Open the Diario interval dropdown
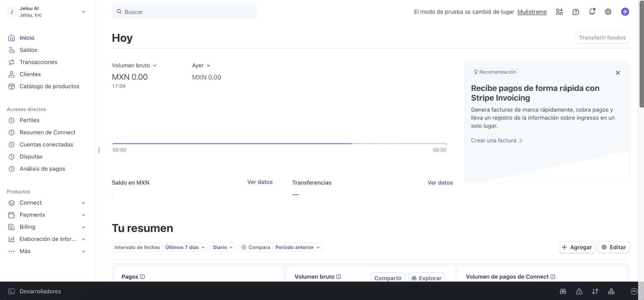 click(223, 247)
